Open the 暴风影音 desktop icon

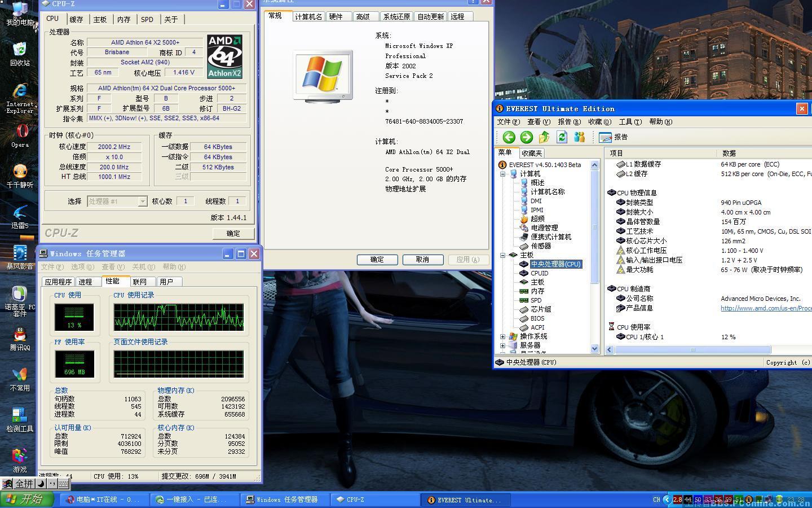[20, 257]
